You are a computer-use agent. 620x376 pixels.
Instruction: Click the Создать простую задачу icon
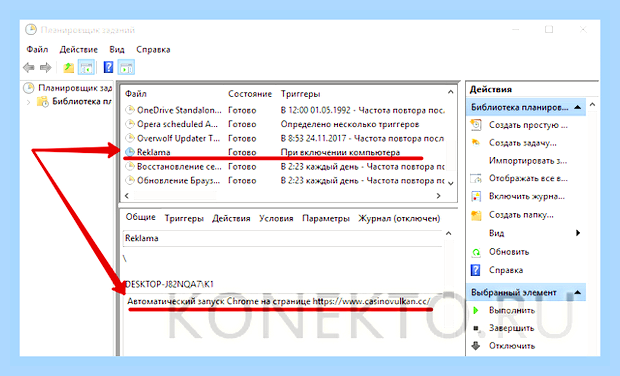click(476, 125)
